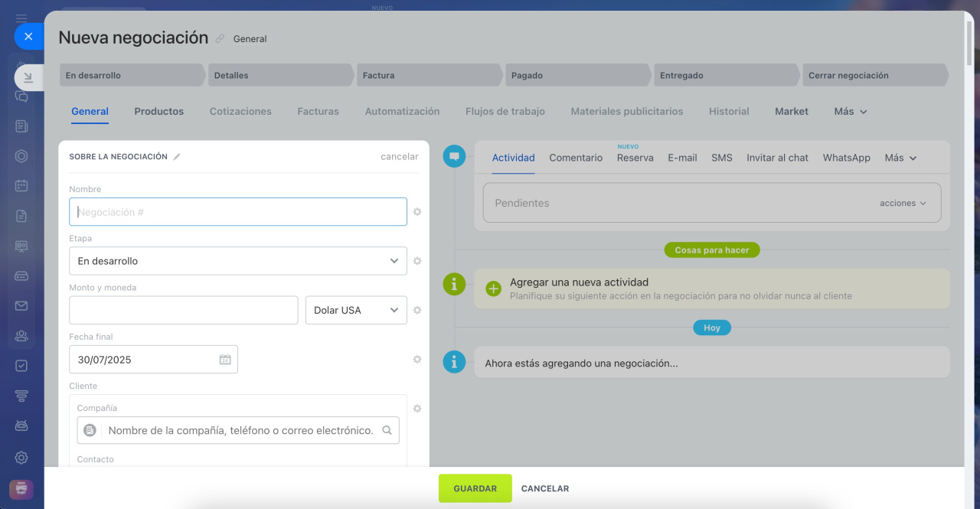Click the collapse arrow icon below the close button
Screen dimensions: 980x509
pos(28,77)
